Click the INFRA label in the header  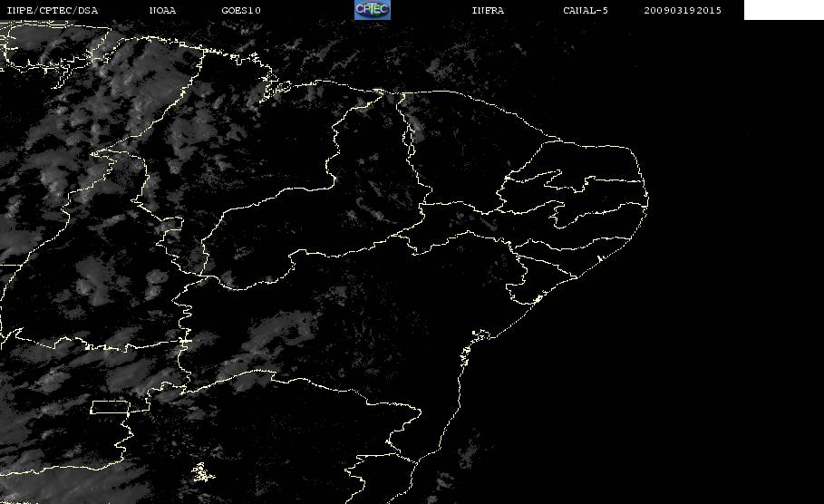click(488, 11)
